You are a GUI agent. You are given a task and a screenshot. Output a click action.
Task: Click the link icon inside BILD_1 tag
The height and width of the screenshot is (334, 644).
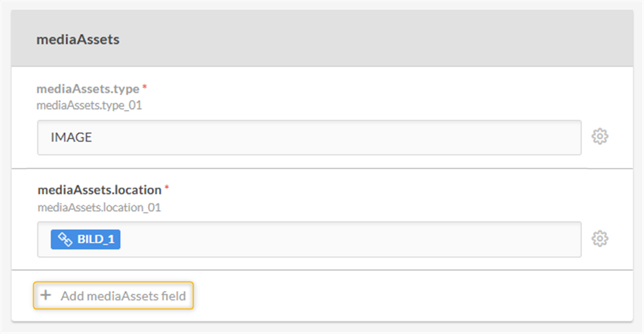point(65,239)
